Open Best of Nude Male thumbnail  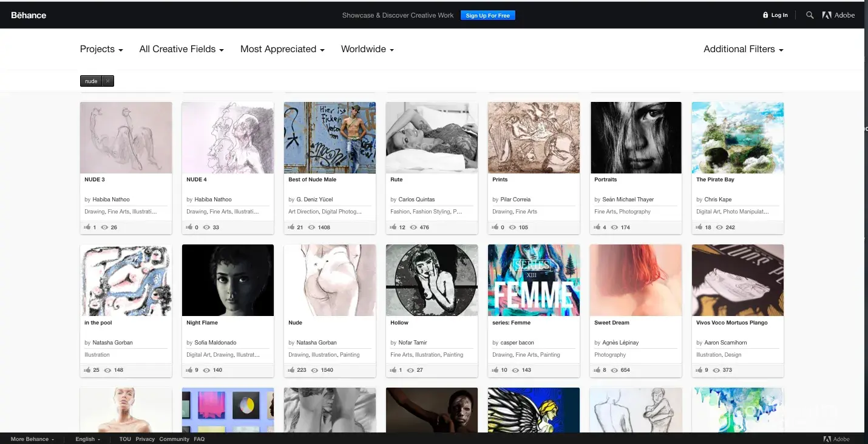[x=330, y=138]
